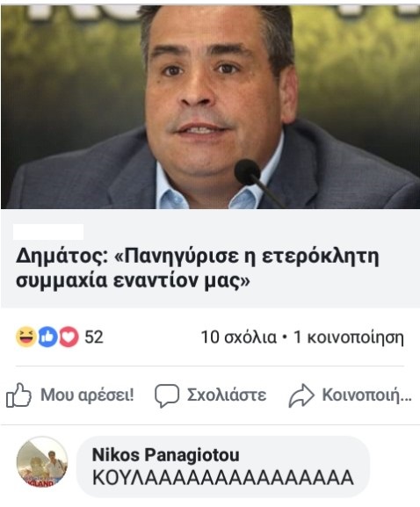The width and height of the screenshot is (420, 507).
Task: Click the Nikos Panagiotou commenter name
Action: point(166,455)
